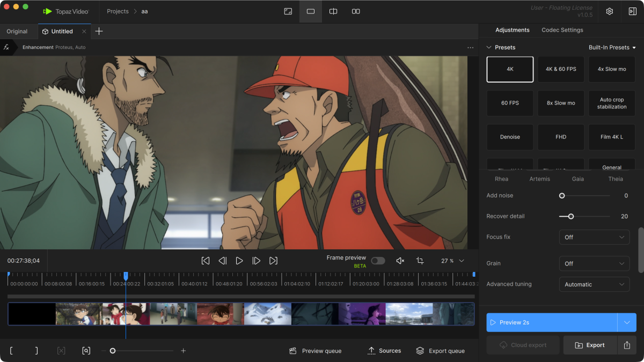Open the settings gear icon
Viewport: 644px width, 362px height.
point(610,11)
